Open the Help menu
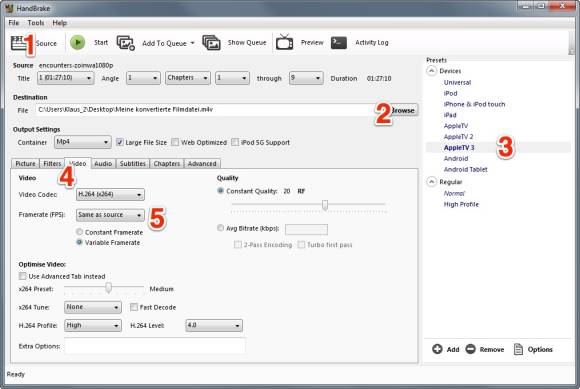 (x=60, y=23)
